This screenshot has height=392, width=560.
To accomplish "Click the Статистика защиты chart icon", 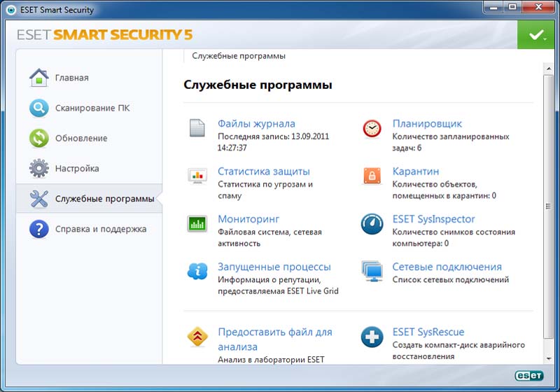I will 197,176.
